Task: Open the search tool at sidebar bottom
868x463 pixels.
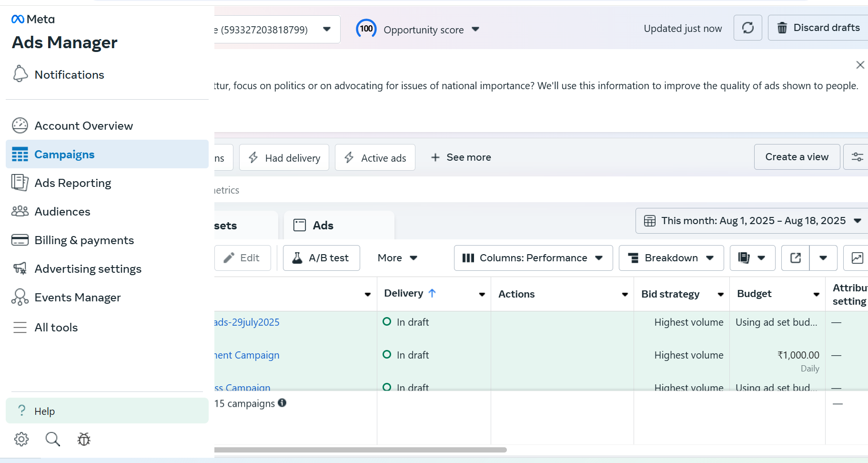Action: coord(52,439)
